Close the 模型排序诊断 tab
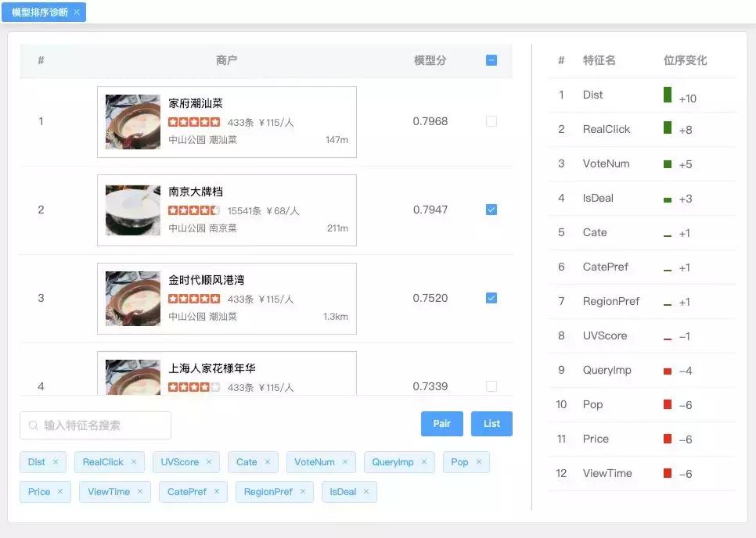This screenshot has height=538, width=756. [x=77, y=12]
